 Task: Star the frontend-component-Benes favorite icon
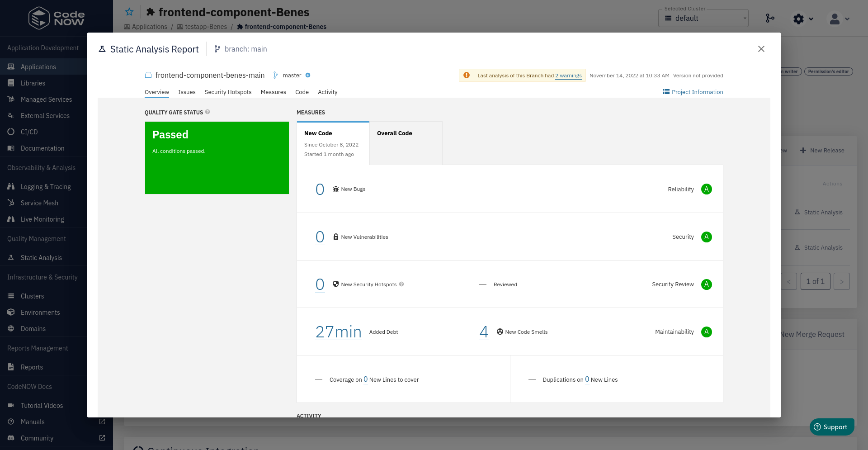pyautogui.click(x=129, y=12)
